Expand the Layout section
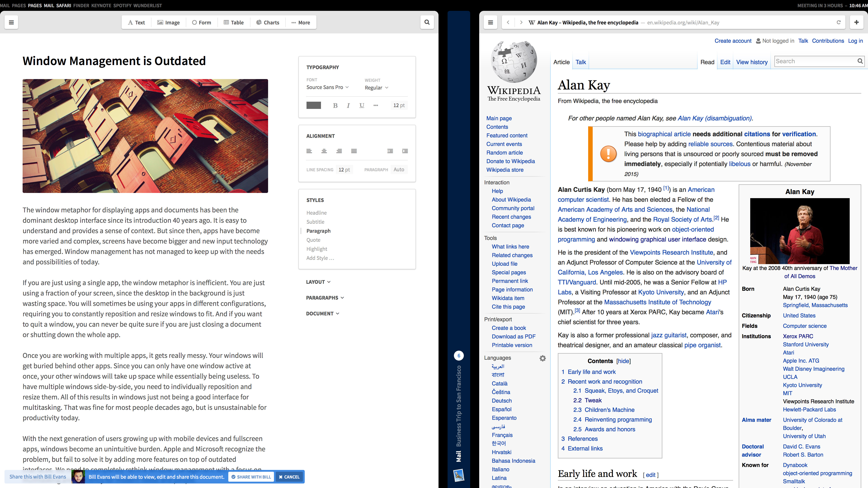This screenshot has width=868, height=488. [318, 282]
